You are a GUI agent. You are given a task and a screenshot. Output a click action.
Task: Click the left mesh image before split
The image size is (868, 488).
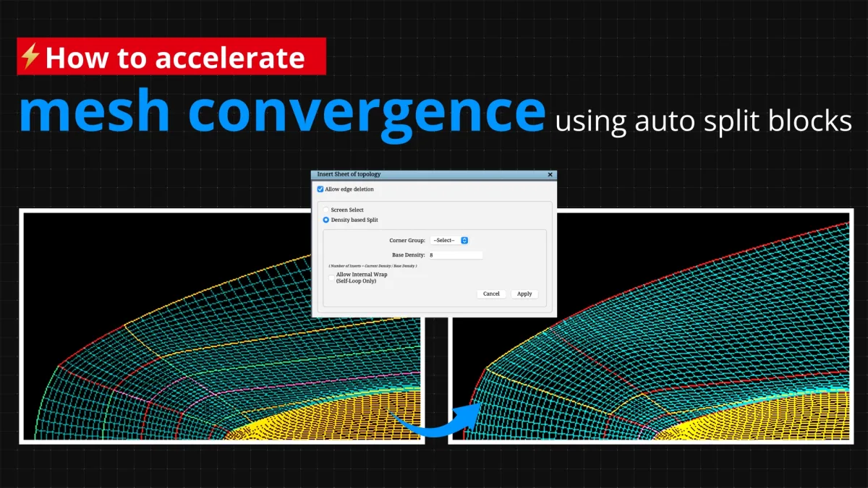tap(221, 326)
